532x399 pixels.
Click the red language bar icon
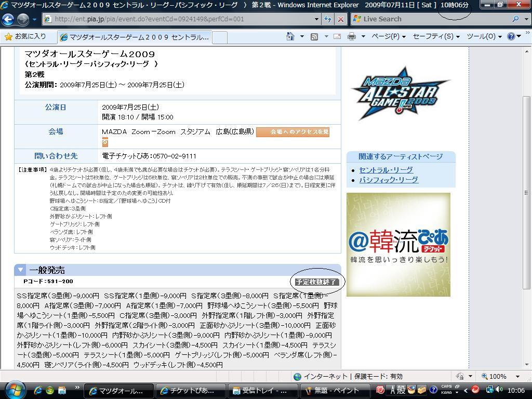coord(380,390)
